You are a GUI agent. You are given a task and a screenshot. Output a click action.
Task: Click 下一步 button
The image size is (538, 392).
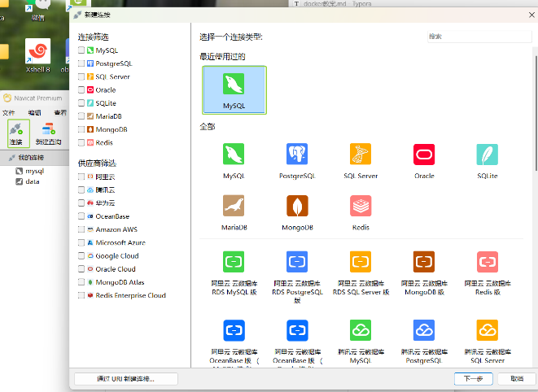[x=474, y=379]
